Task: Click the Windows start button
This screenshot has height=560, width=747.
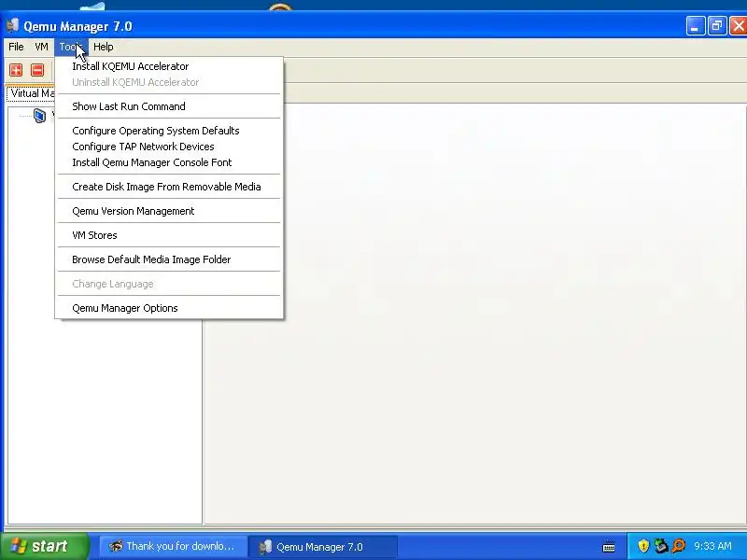Action: [45, 546]
